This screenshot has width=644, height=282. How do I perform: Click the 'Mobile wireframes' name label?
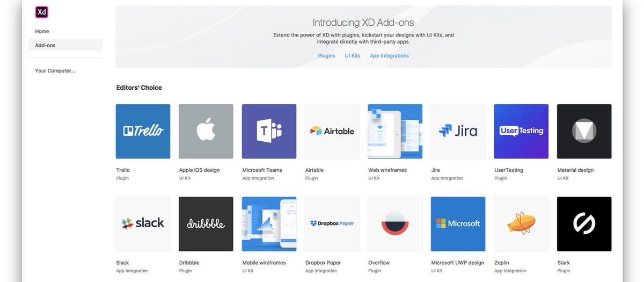tap(264, 263)
